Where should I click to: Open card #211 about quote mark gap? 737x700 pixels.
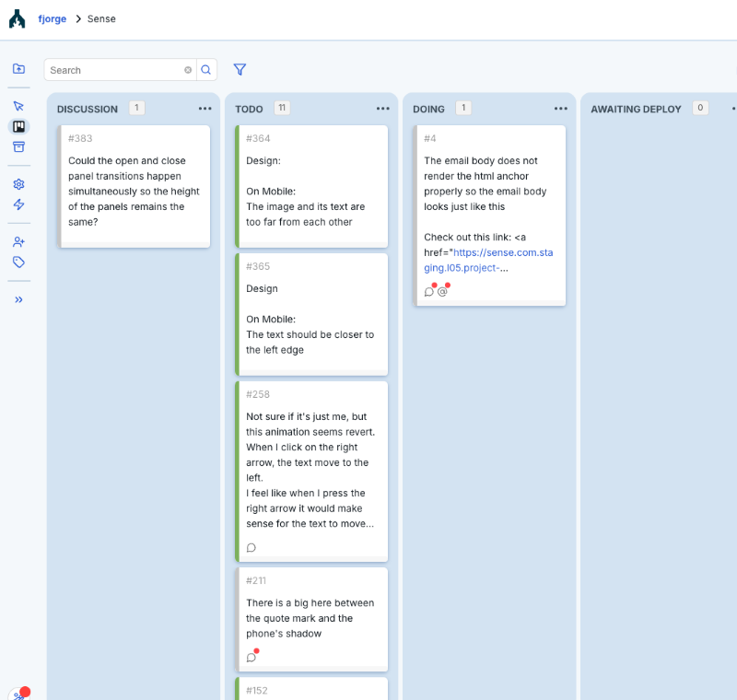(311, 619)
